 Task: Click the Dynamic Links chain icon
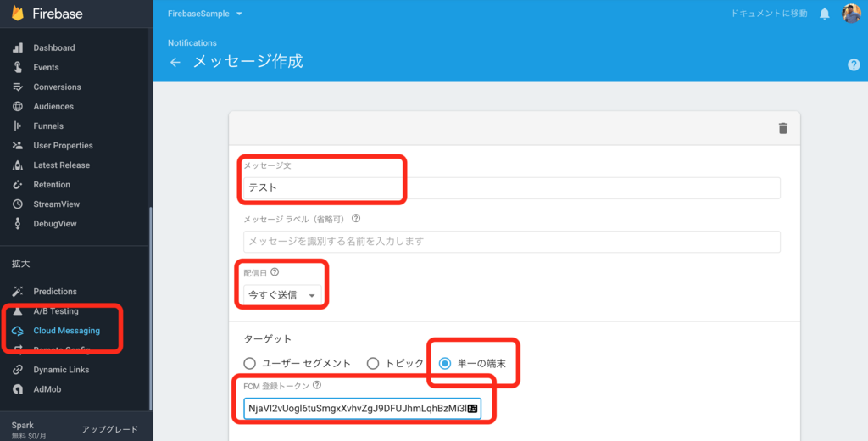(18, 370)
